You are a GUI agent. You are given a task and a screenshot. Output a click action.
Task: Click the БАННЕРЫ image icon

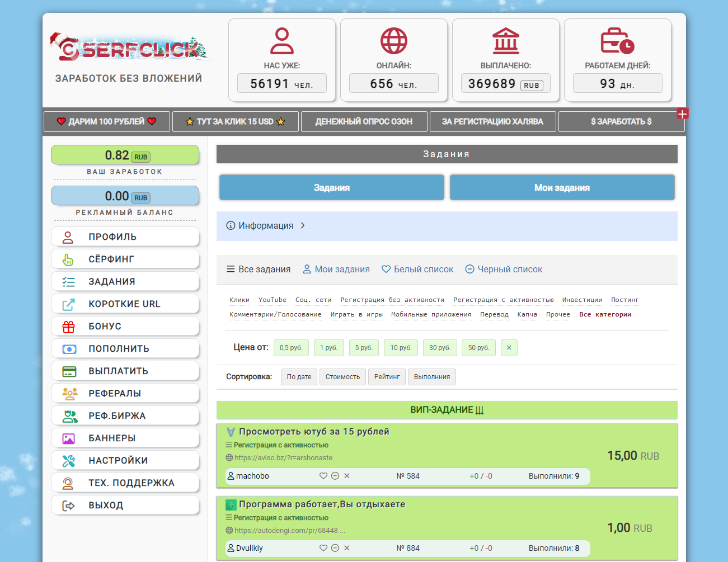pyautogui.click(x=68, y=438)
